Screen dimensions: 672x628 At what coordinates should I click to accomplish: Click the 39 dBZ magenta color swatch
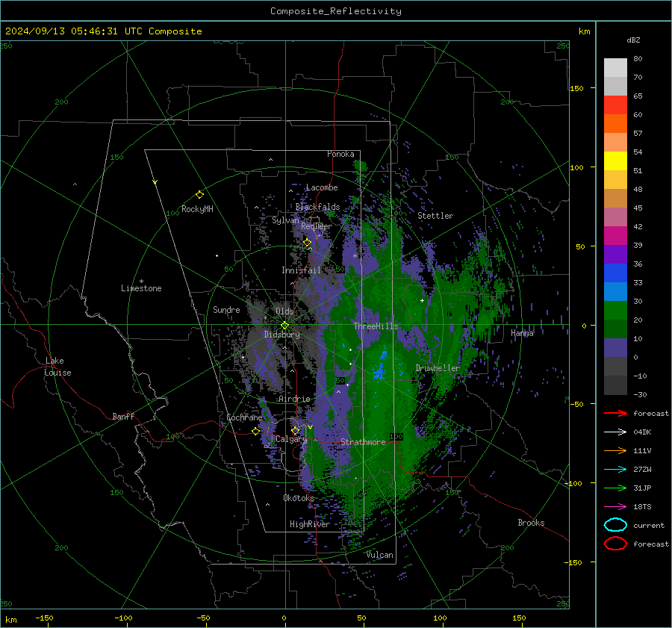click(615, 236)
